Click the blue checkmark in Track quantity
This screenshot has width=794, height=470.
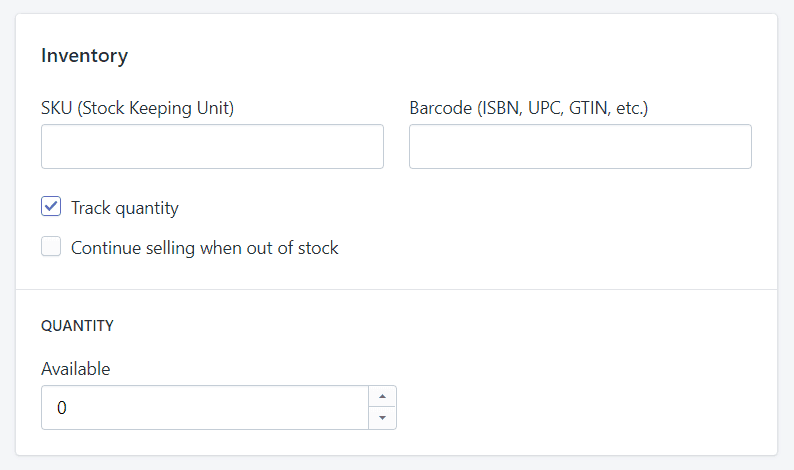coord(51,206)
